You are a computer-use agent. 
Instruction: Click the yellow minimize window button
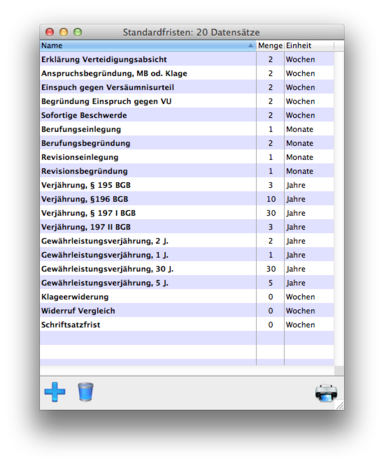[x=63, y=32]
